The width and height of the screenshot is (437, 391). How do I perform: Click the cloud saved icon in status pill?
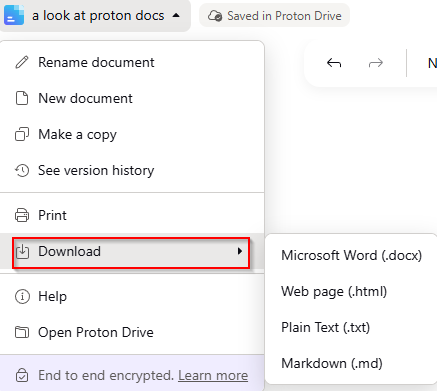point(215,16)
